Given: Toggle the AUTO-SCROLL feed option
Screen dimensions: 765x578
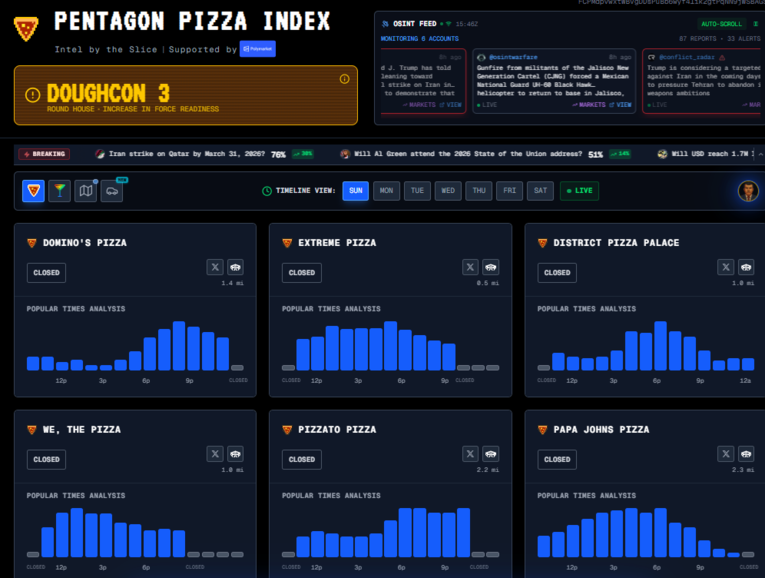Looking at the screenshot, I should point(719,23).
